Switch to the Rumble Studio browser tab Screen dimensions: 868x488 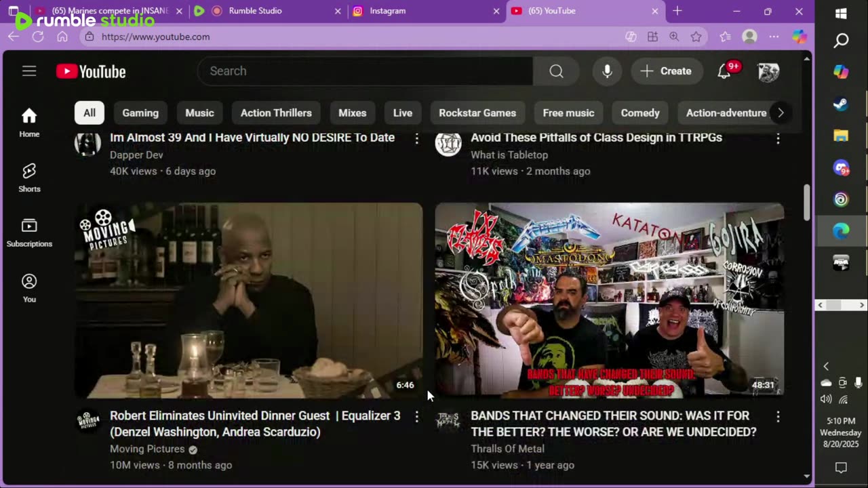coord(268,11)
